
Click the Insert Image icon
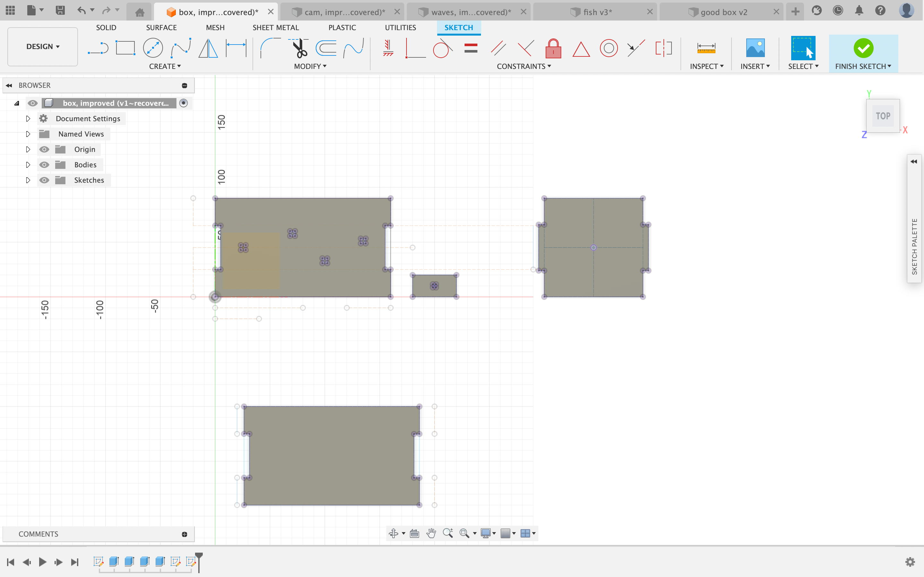tap(755, 48)
